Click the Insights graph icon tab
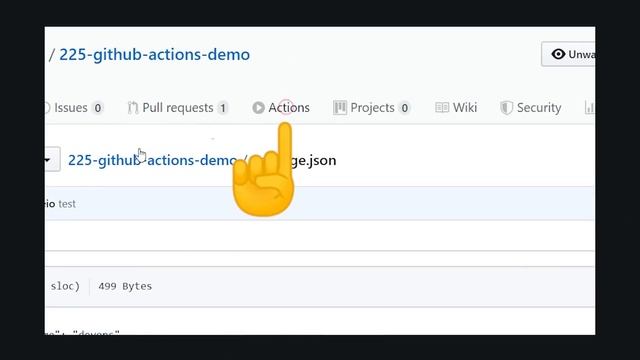Image resolution: width=640 pixels, height=360 pixels. [590, 108]
